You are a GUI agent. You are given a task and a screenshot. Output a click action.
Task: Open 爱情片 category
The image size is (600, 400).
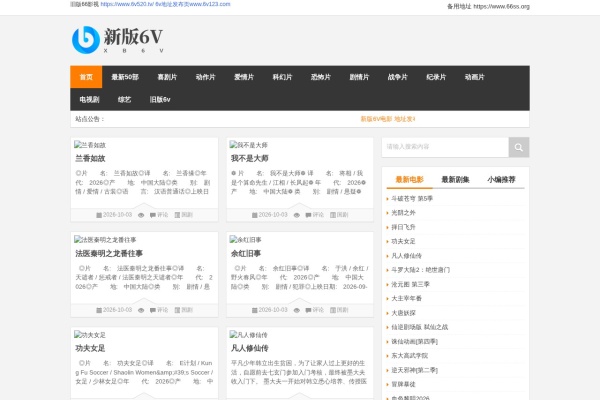click(x=244, y=77)
